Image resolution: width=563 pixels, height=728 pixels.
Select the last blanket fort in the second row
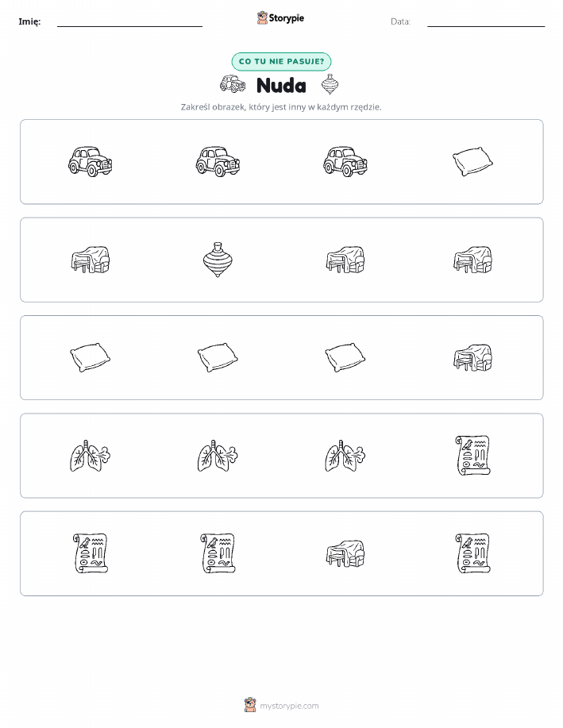(472, 260)
